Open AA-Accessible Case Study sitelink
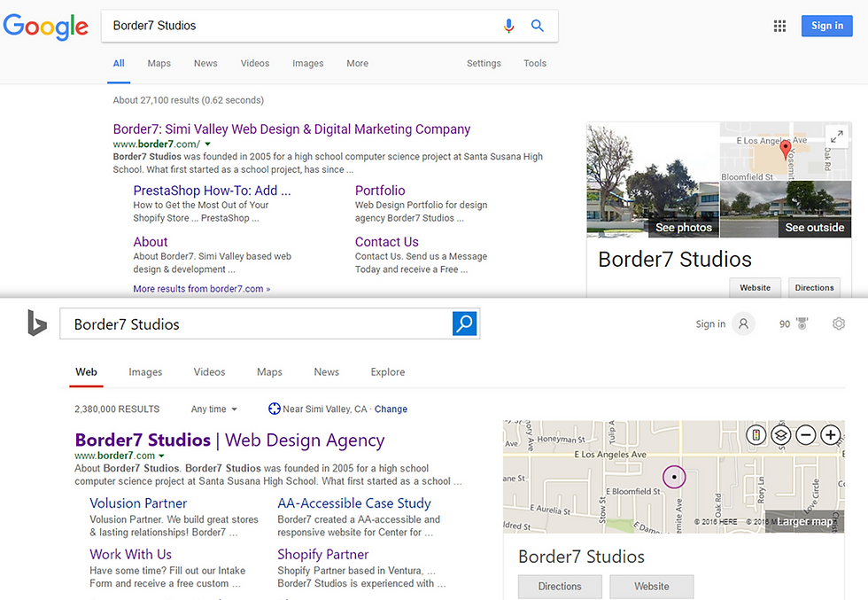Image resolution: width=868 pixels, height=600 pixels. click(x=354, y=503)
